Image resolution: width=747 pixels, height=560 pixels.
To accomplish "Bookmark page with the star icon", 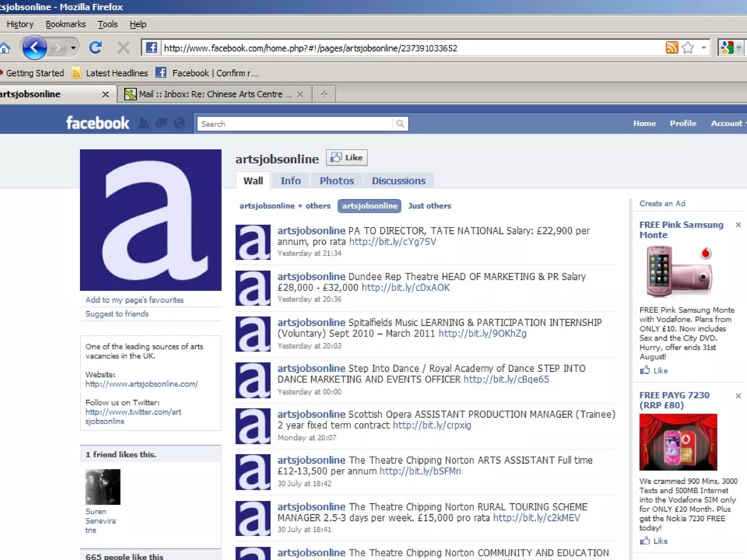I will click(x=688, y=48).
